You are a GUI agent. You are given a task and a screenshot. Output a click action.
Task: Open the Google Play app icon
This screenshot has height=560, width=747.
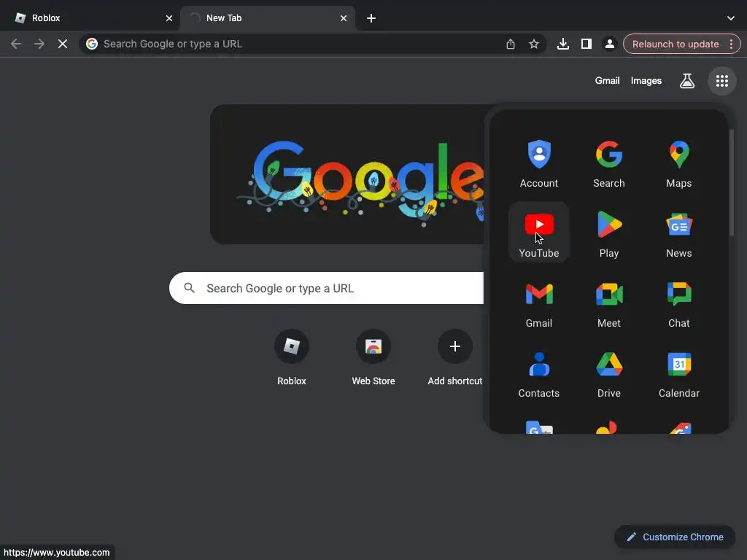(609, 232)
